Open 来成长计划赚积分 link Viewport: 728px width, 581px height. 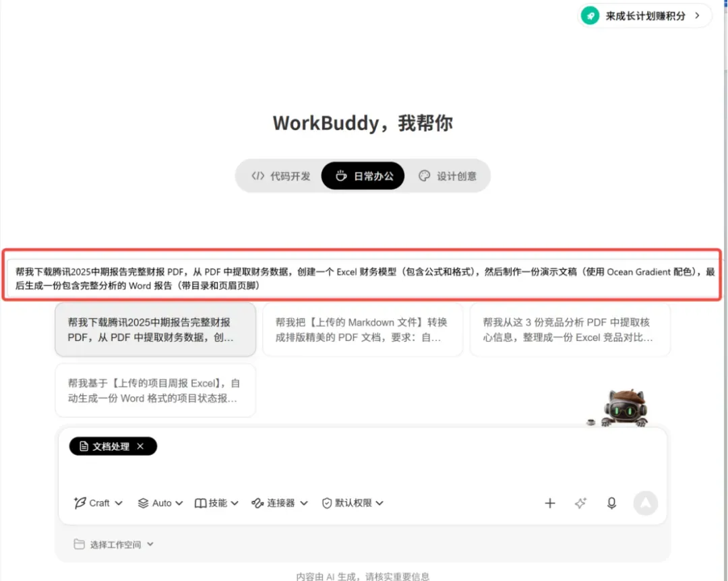click(x=644, y=16)
